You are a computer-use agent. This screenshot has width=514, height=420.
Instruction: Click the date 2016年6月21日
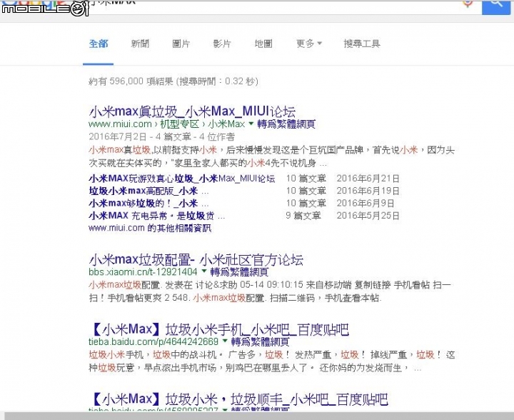pyautogui.click(x=368, y=179)
